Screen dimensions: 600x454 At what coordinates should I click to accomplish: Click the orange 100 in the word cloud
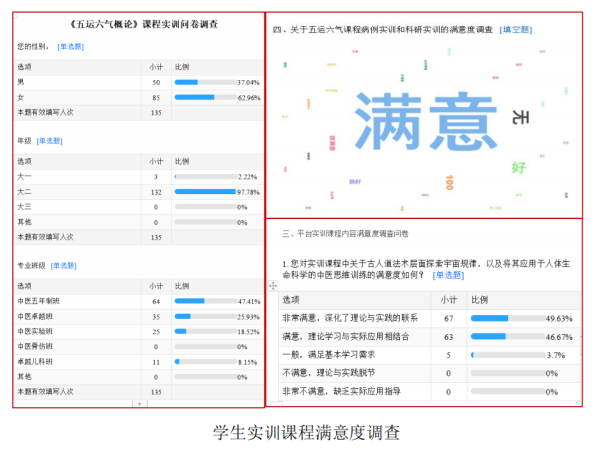coord(450,182)
